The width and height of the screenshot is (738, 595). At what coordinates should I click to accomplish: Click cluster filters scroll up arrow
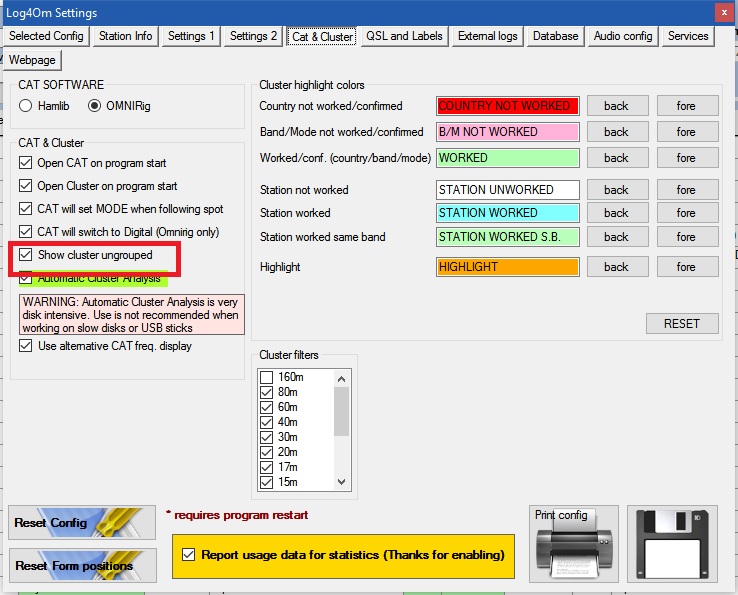pos(342,378)
